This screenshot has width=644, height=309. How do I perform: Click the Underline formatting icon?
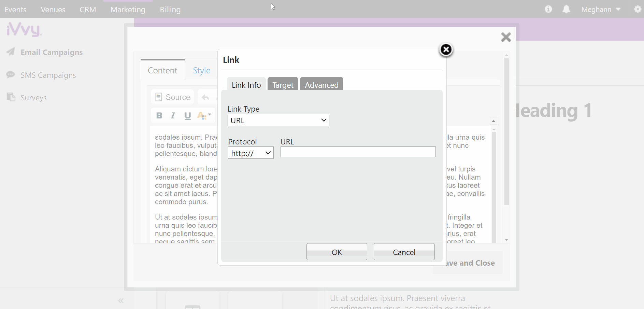coord(187,116)
